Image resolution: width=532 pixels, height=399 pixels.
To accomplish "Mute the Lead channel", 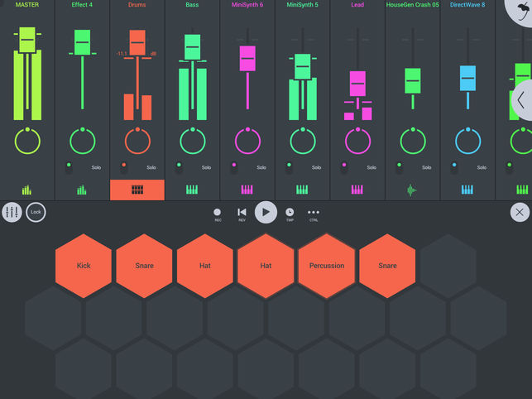I will click(344, 166).
